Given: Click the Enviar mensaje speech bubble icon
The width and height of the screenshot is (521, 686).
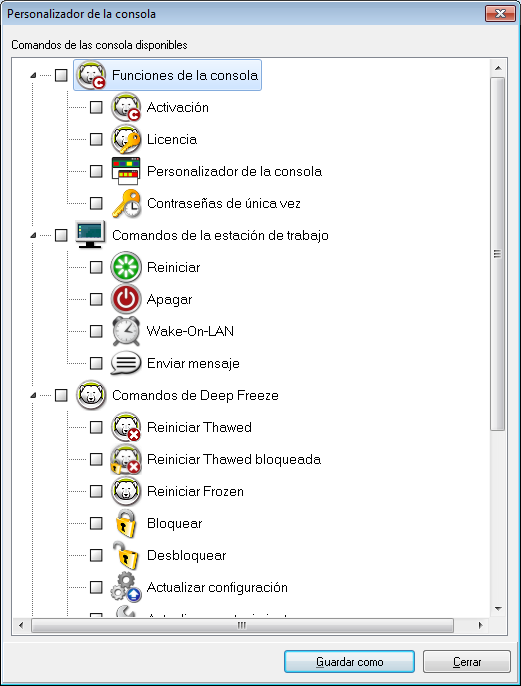Looking at the screenshot, I should (126, 363).
